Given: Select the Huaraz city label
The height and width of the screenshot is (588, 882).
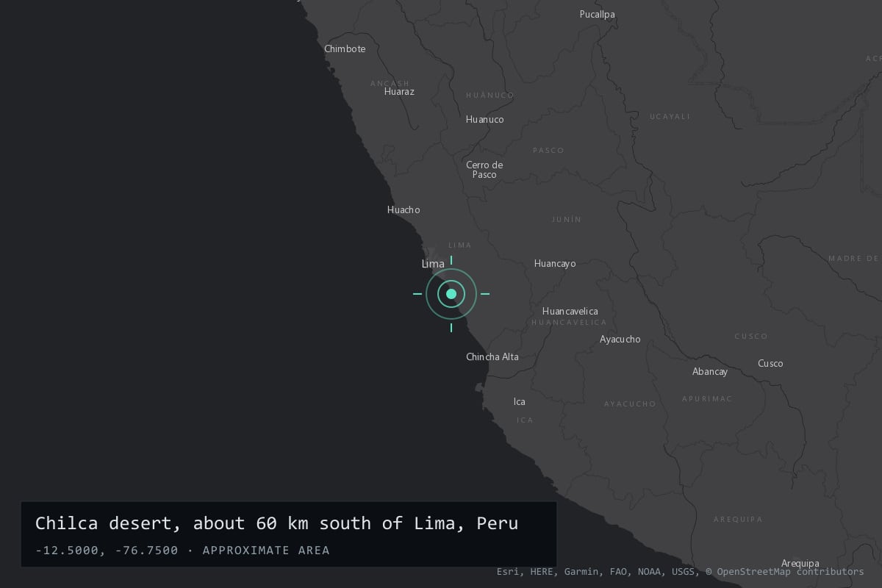Looking at the screenshot, I should (x=399, y=91).
